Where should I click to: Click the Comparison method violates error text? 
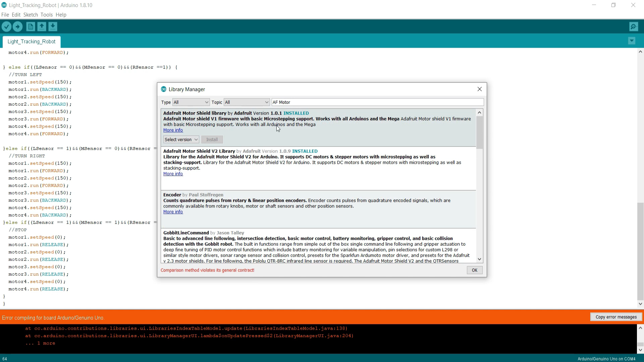pos(207,270)
